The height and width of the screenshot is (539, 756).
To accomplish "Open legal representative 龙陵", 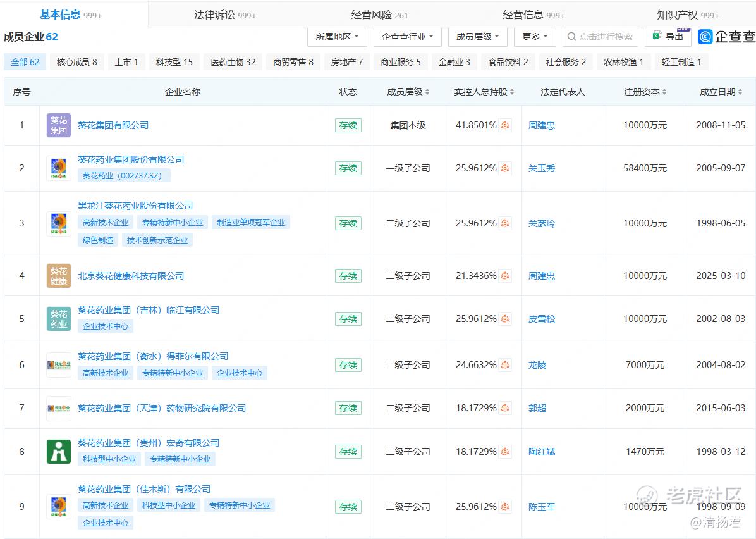I will [x=537, y=365].
